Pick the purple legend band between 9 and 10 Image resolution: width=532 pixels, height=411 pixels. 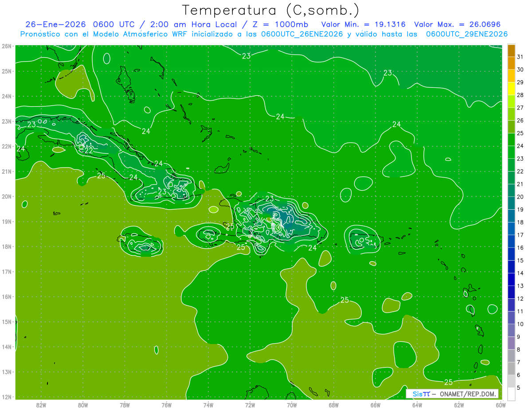(x=511, y=330)
